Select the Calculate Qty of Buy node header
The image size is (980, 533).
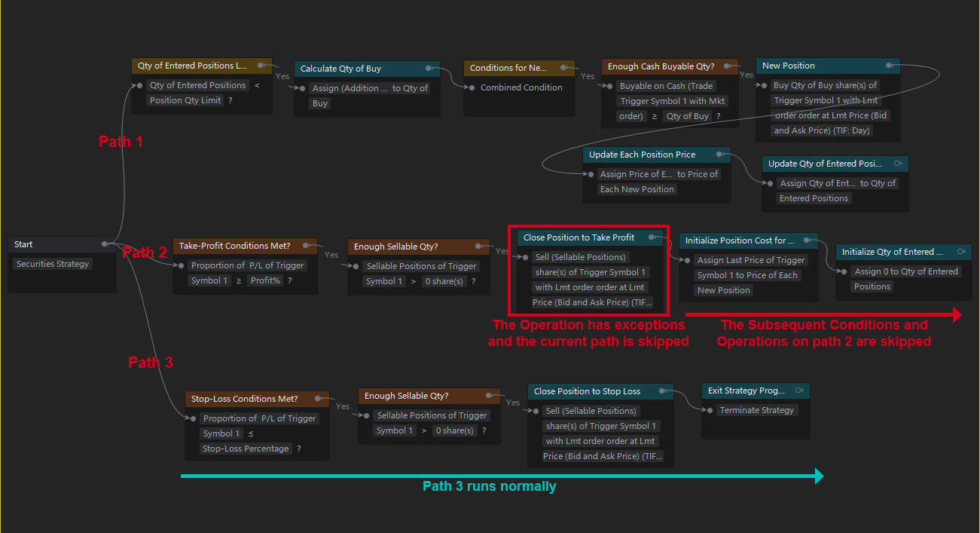coord(367,69)
